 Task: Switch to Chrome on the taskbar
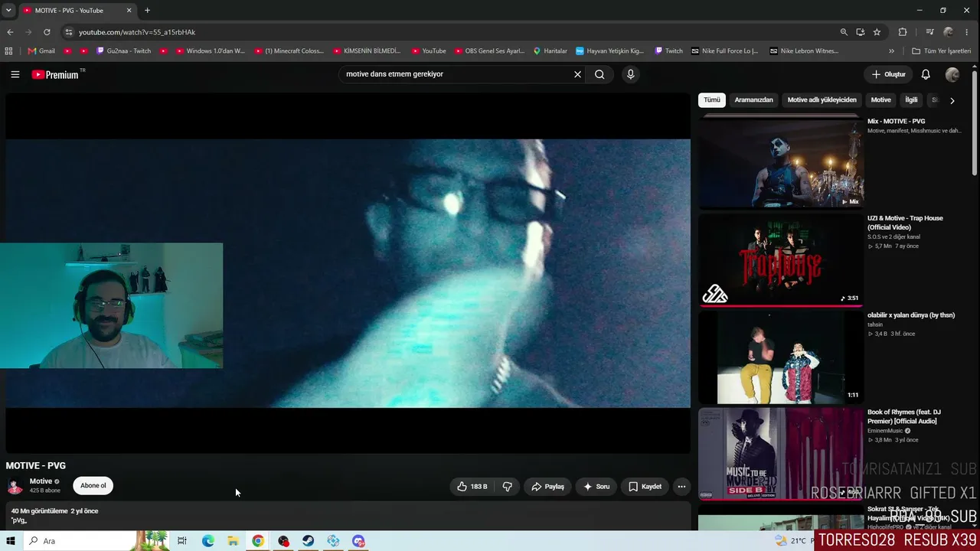[258, 541]
